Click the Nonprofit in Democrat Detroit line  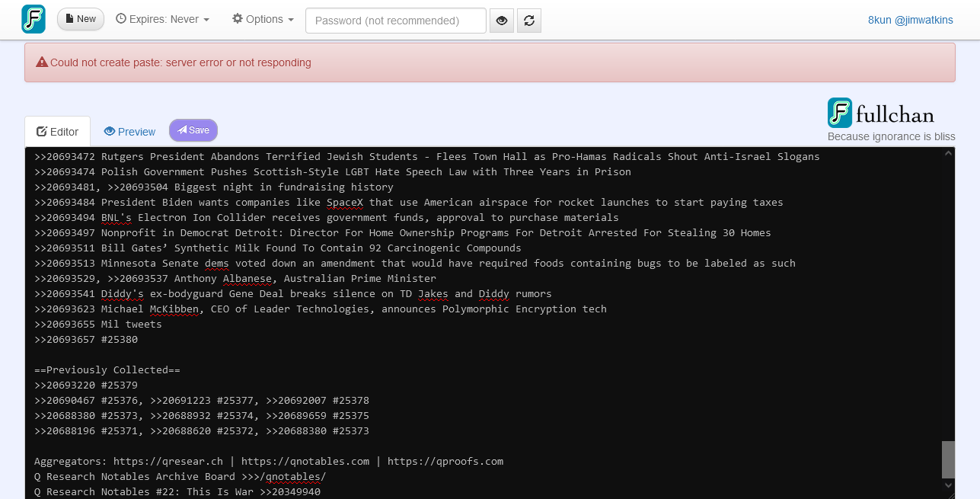pyautogui.click(x=403, y=233)
